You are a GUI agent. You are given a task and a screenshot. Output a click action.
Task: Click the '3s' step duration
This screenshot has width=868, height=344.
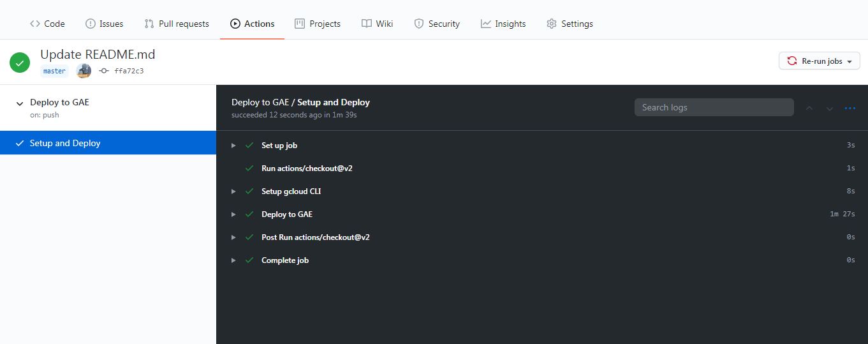click(851, 146)
